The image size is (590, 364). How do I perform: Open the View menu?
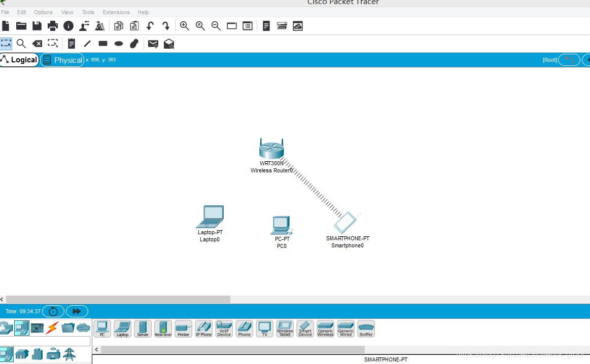point(67,12)
